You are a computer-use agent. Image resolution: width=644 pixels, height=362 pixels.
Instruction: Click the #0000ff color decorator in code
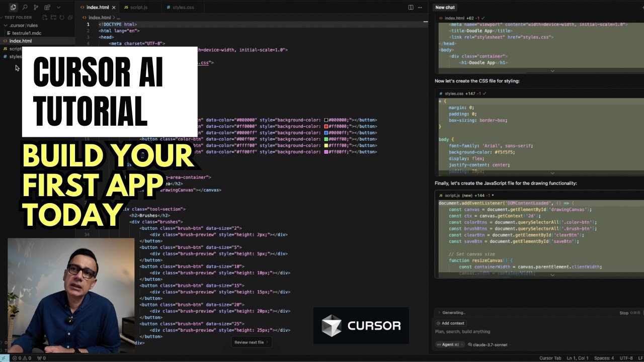(x=326, y=133)
